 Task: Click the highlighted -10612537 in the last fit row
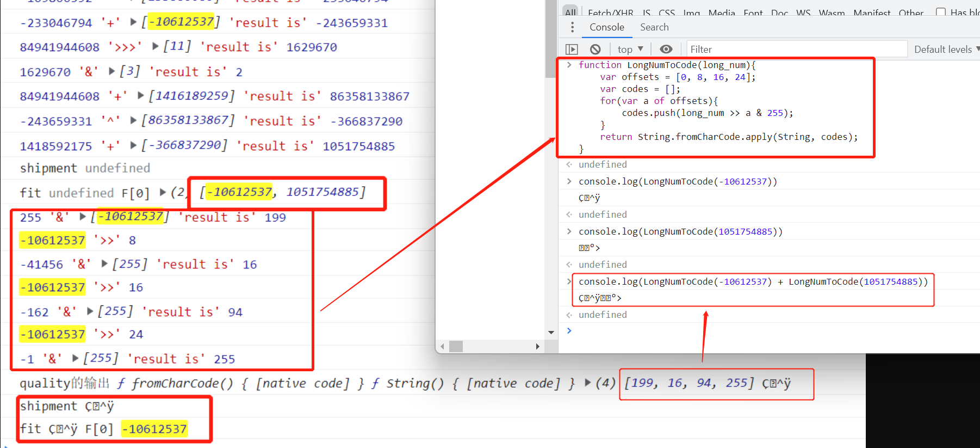154,429
